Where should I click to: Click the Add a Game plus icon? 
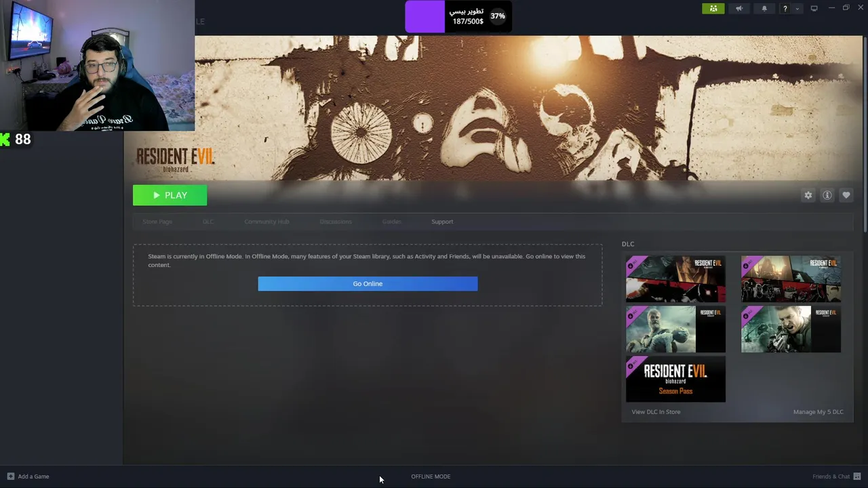[x=10, y=476]
